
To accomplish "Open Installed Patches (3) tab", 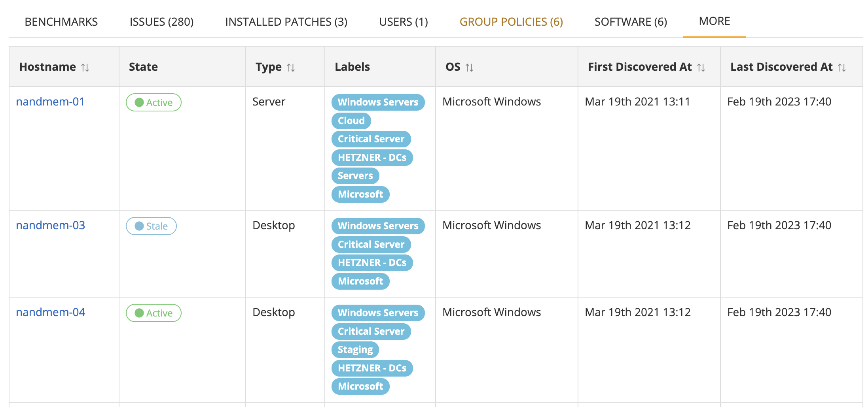I will 286,22.
